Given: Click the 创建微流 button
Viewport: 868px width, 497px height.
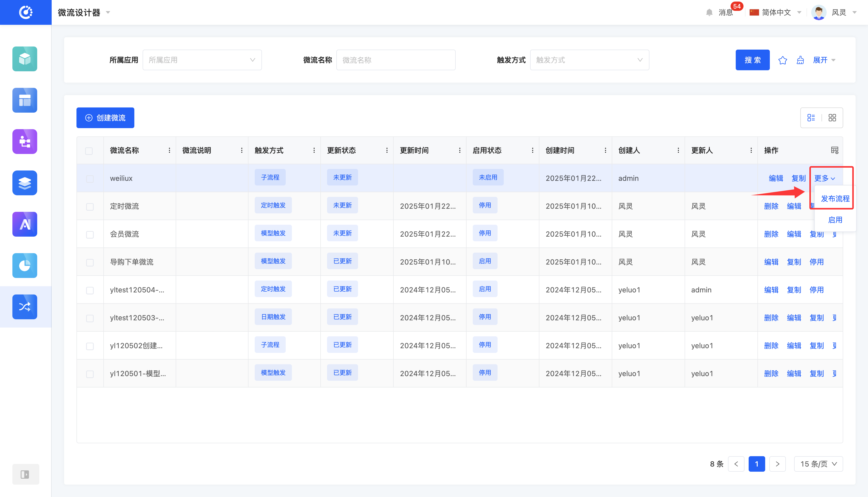Looking at the screenshot, I should 105,118.
